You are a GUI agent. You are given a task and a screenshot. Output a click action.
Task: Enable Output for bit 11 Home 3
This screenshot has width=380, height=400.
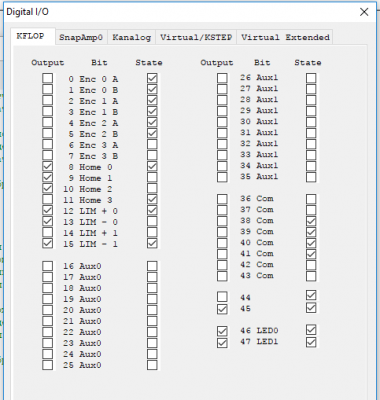48,199
